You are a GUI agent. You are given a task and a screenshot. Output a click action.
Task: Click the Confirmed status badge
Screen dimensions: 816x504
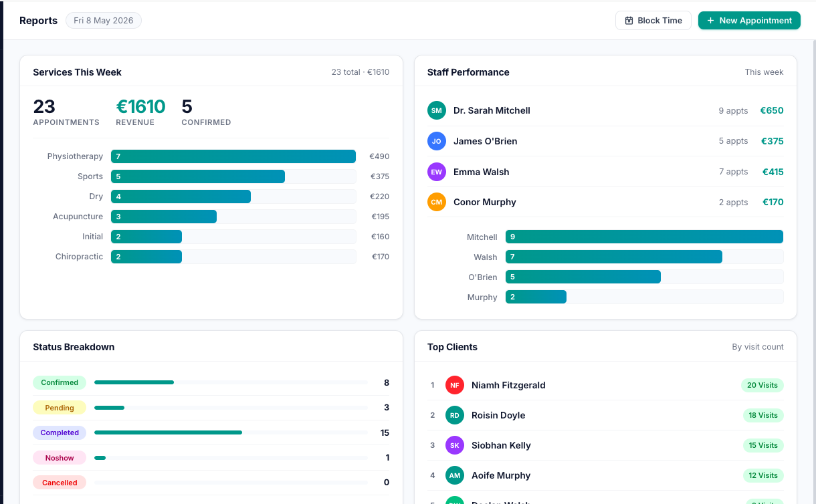point(60,382)
